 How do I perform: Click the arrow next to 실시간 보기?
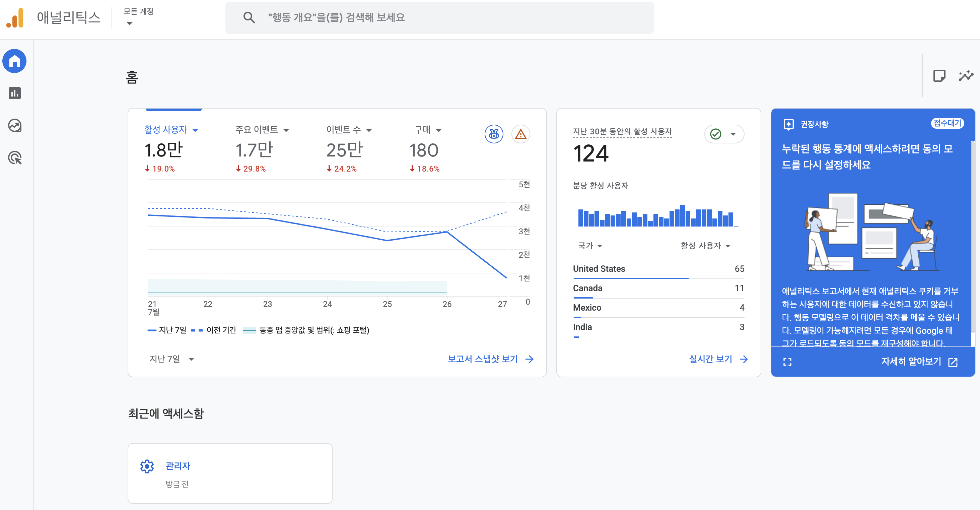pos(743,359)
